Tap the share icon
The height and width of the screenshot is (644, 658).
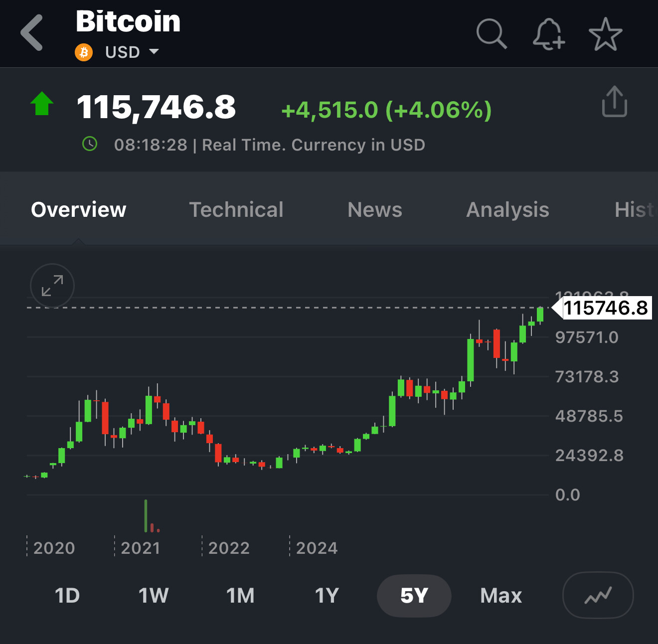[614, 102]
